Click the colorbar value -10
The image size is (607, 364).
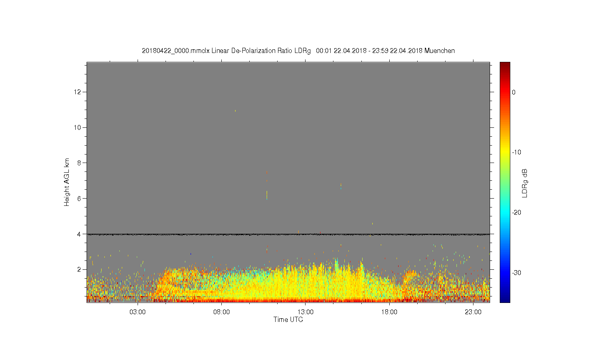click(516, 152)
